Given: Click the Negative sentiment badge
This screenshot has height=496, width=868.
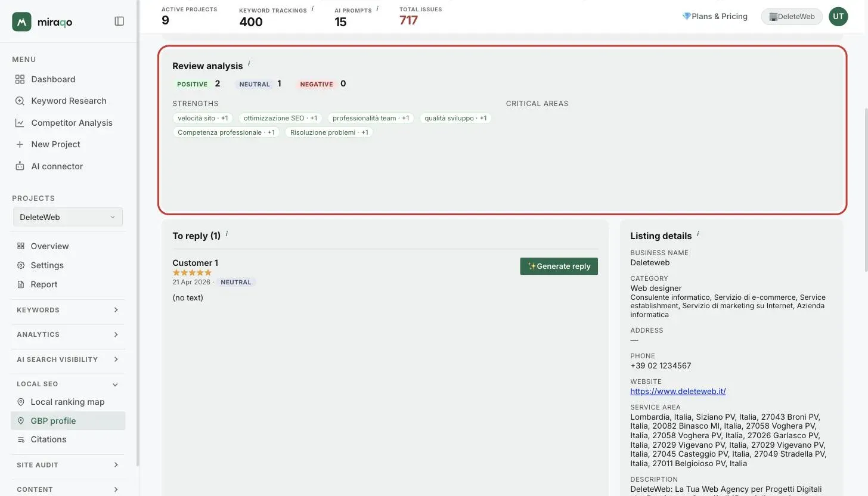Looking at the screenshot, I should (316, 84).
